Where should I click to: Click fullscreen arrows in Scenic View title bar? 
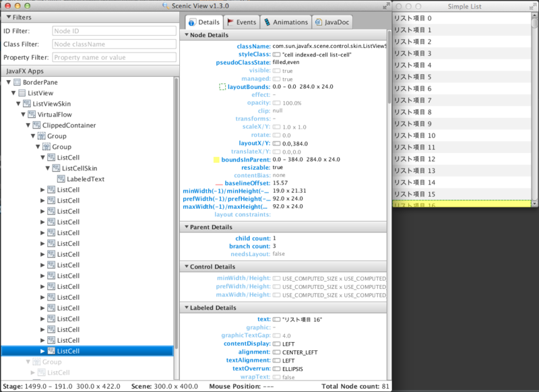pos(386,6)
